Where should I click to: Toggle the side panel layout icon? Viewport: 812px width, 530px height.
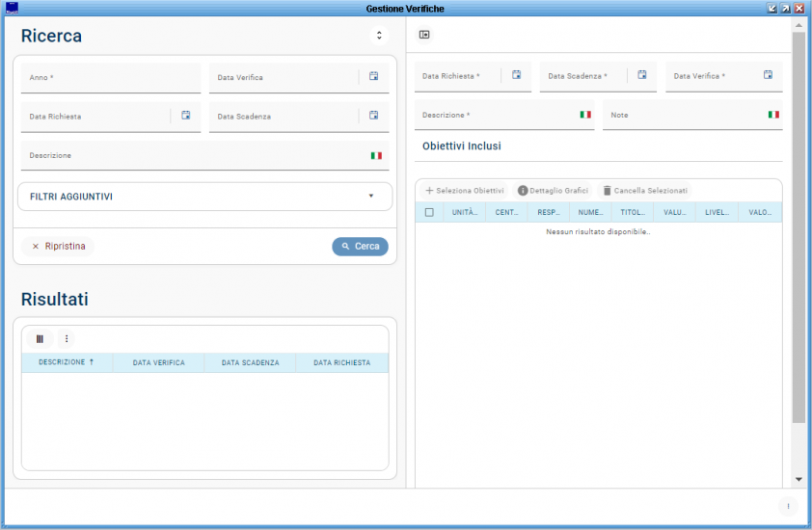[x=424, y=35]
